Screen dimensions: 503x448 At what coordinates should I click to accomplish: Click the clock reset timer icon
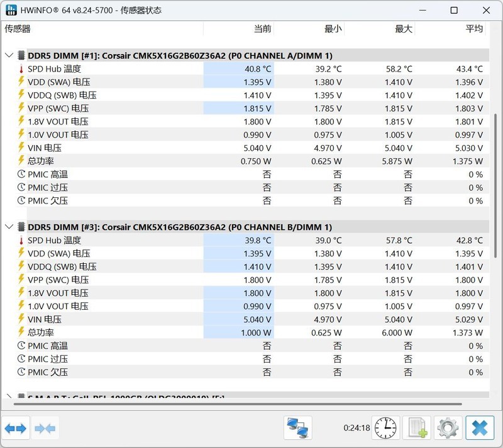[x=385, y=429]
